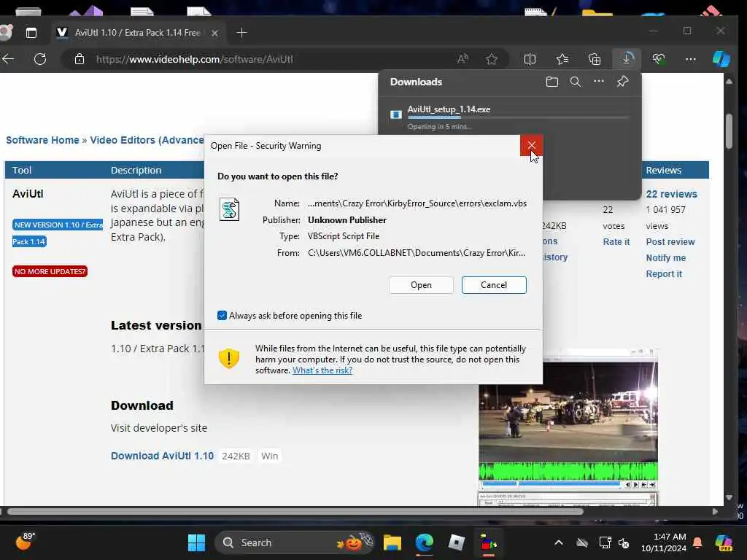Click Download AviUtl 1.10 link
Screen dimensions: 747x560
[162, 456]
